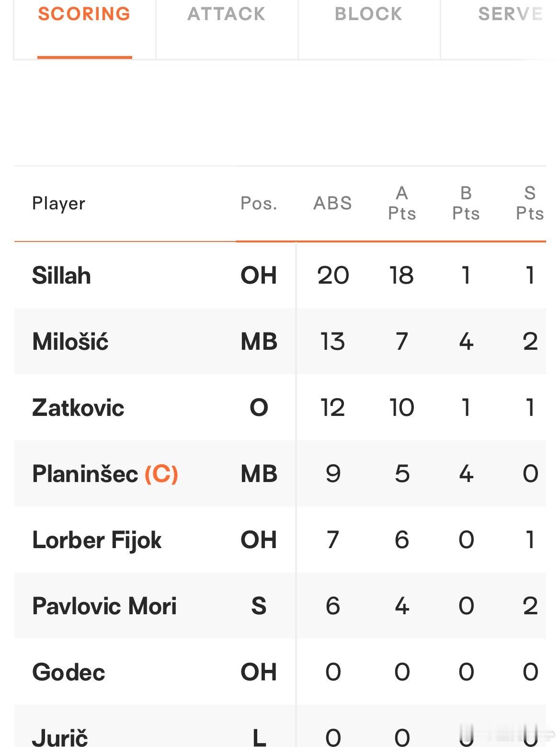Screen dimensions: 560x747
Task: Select player Zatkovic
Action: [78, 408]
